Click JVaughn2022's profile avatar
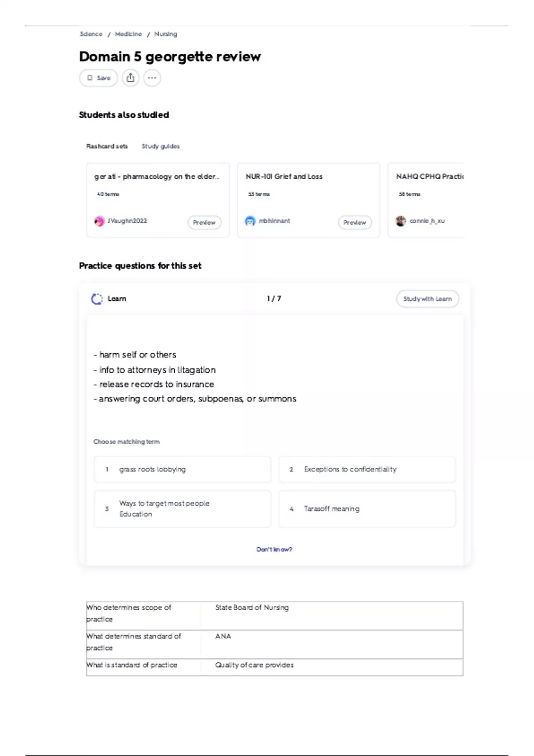Image resolution: width=534 pixels, height=756 pixels. point(99,221)
